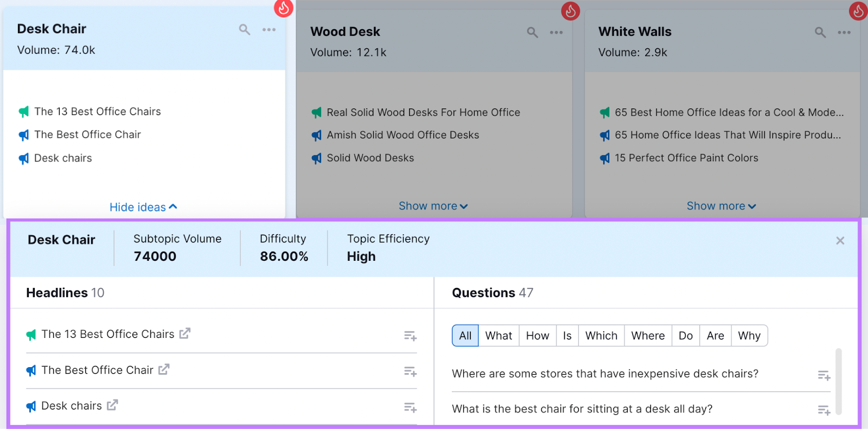Click green megaphone beside The 13 Best Office Chairs in card

coord(24,112)
